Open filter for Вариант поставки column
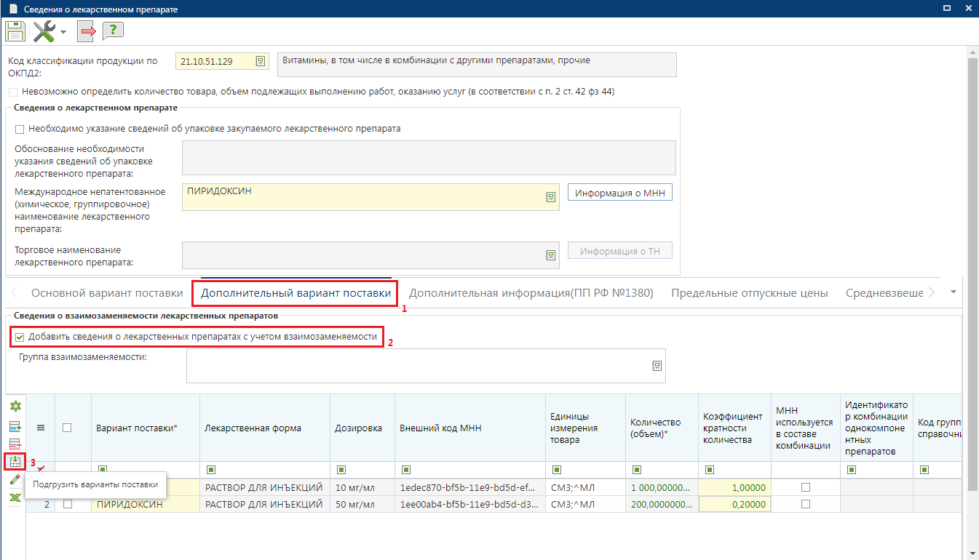Image resolution: width=979 pixels, height=560 pixels. (x=102, y=470)
